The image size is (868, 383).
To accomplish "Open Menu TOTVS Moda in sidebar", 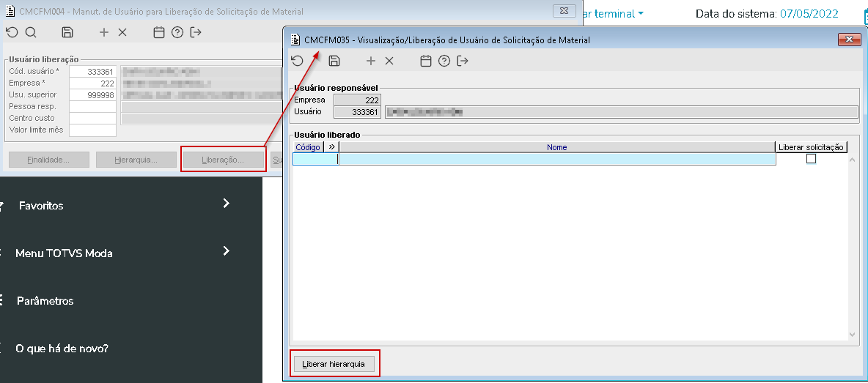I will pyautogui.click(x=65, y=253).
